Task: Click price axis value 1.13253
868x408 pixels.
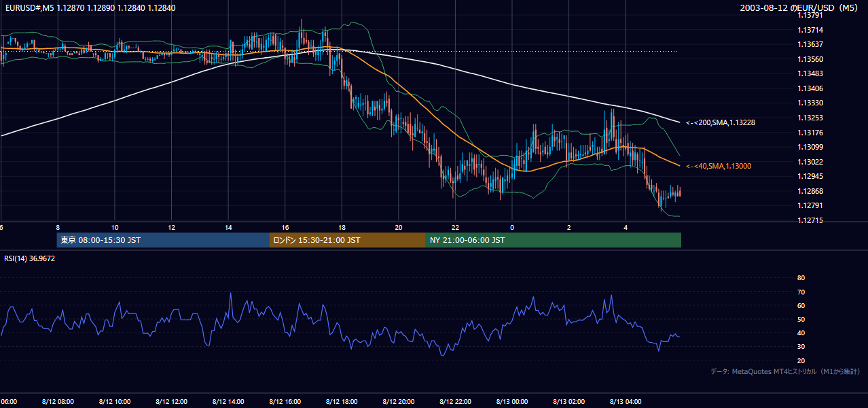Action: [810, 118]
